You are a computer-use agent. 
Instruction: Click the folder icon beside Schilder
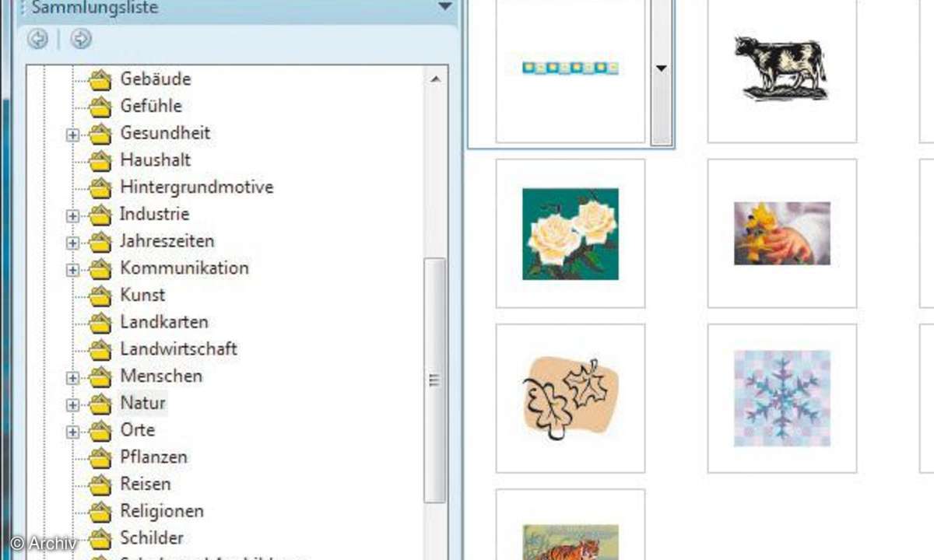point(100,539)
